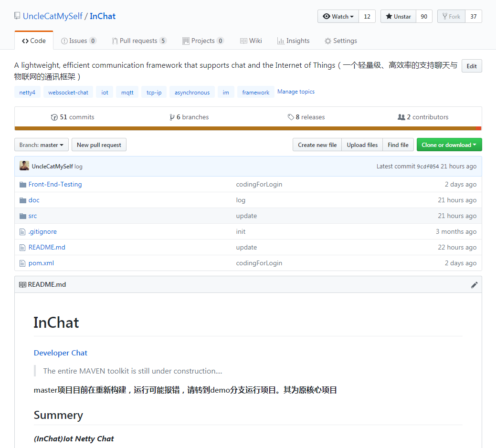Click the commits history clock icon
The image size is (496, 448).
54,117
